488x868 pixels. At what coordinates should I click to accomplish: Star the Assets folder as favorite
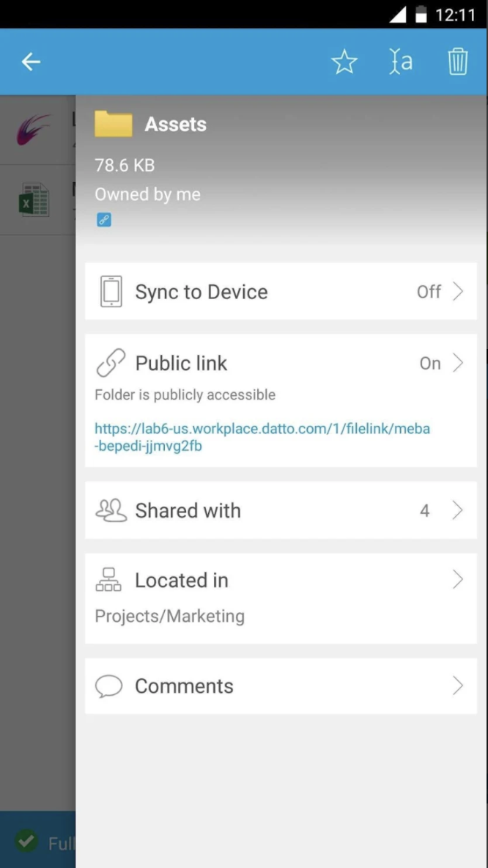point(344,62)
